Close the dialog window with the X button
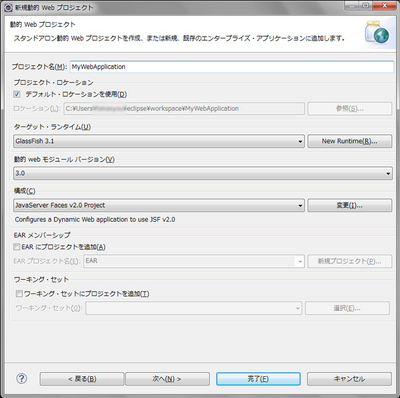Screen dimensions: 400x398 pyautogui.click(x=385, y=6)
